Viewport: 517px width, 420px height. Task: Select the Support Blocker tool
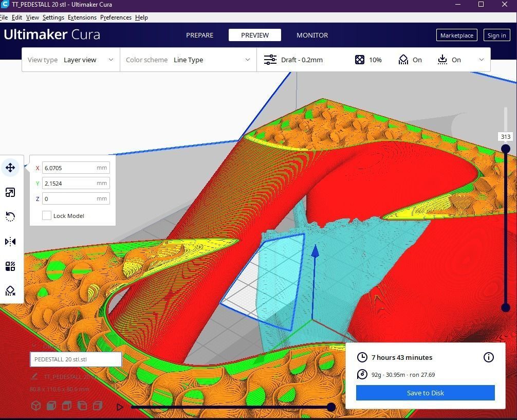10,290
